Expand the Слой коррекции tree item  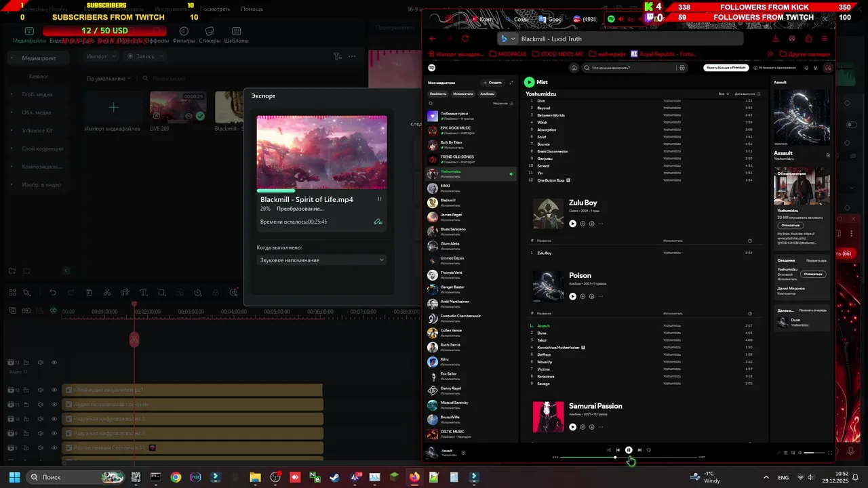point(12,148)
